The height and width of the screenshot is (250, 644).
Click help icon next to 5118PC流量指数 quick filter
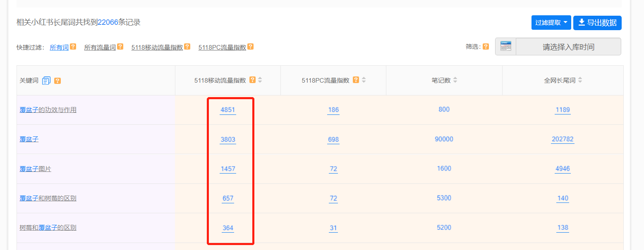click(x=250, y=47)
